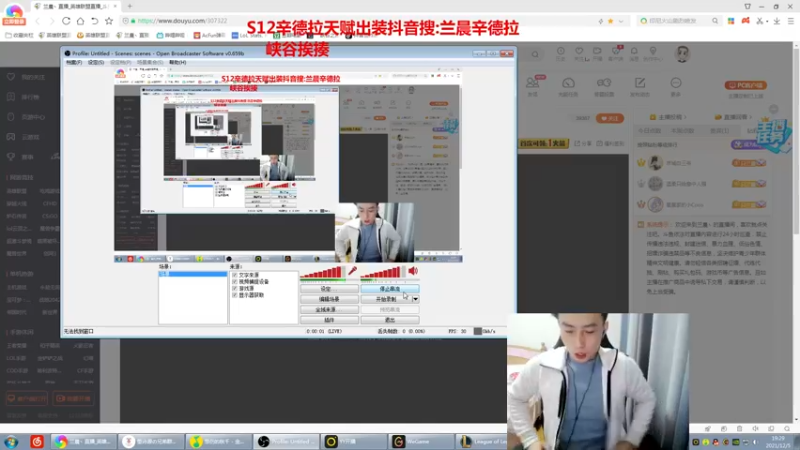Viewport: 800px width, 450px height.
Task: Open WeGame taskbar item
Action: click(x=420, y=441)
